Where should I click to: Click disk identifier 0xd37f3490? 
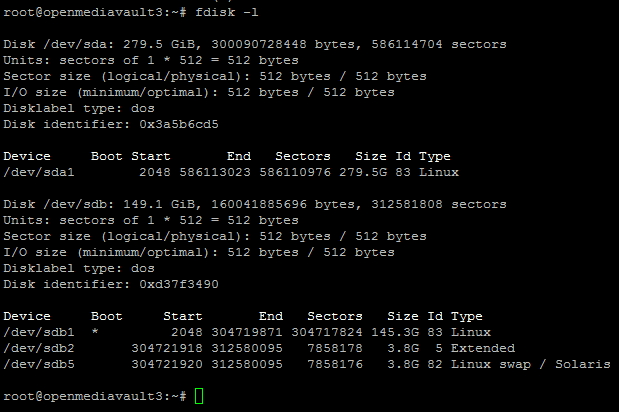pyautogui.click(x=179, y=284)
